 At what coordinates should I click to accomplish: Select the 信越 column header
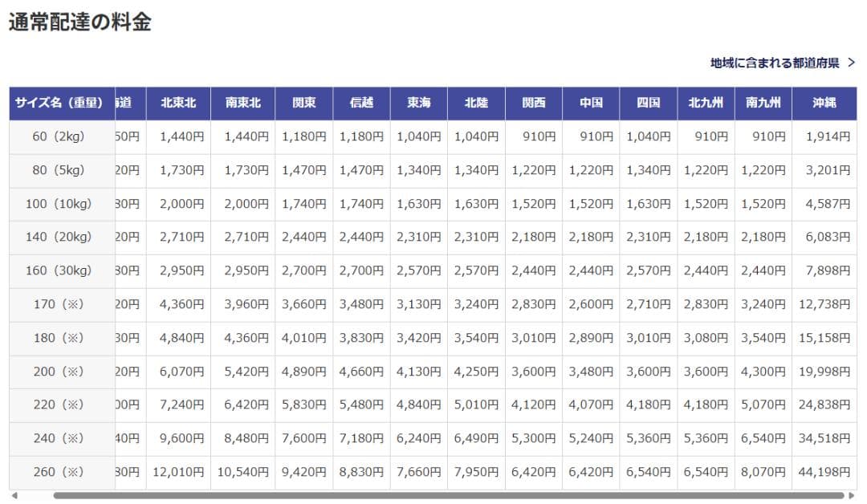click(x=361, y=103)
